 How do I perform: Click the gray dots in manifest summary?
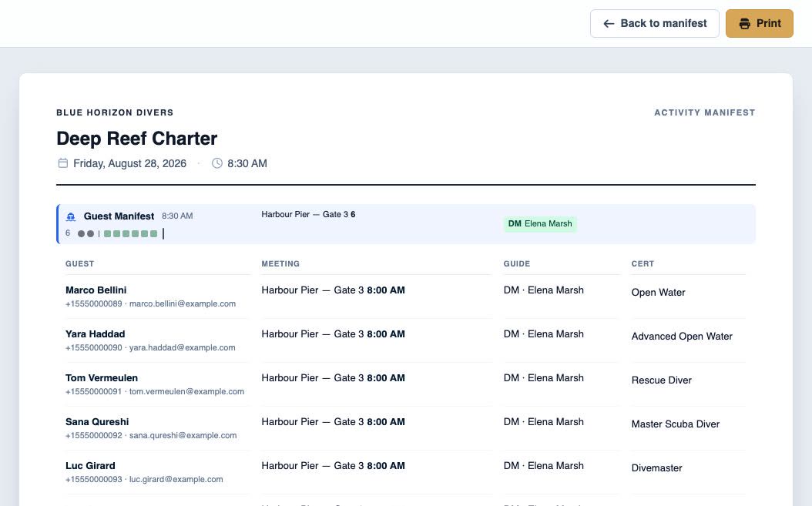point(86,233)
